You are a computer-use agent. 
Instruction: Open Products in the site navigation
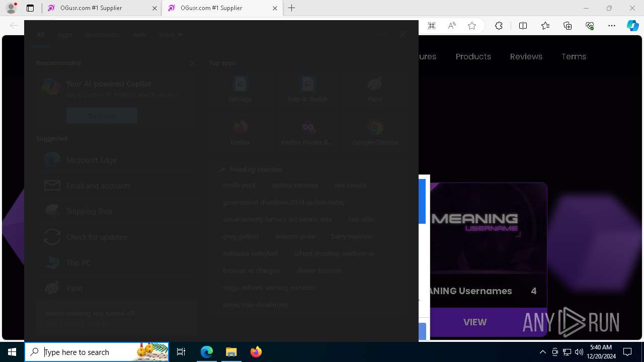tap(473, 56)
